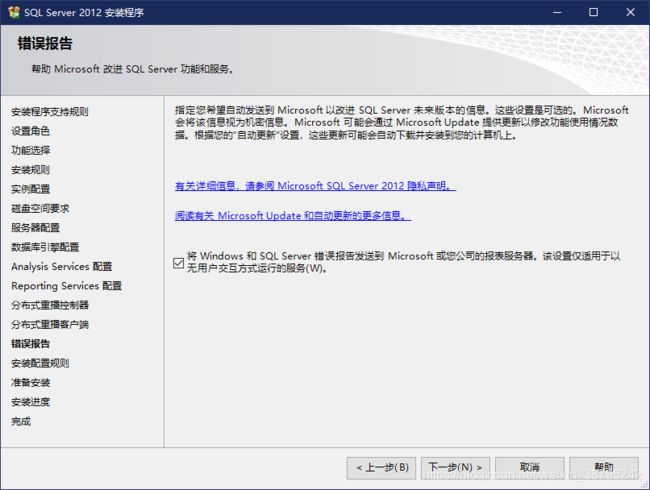The height and width of the screenshot is (490, 650).
Task: Uncheck the error report sending checkbox
Action: [179, 263]
